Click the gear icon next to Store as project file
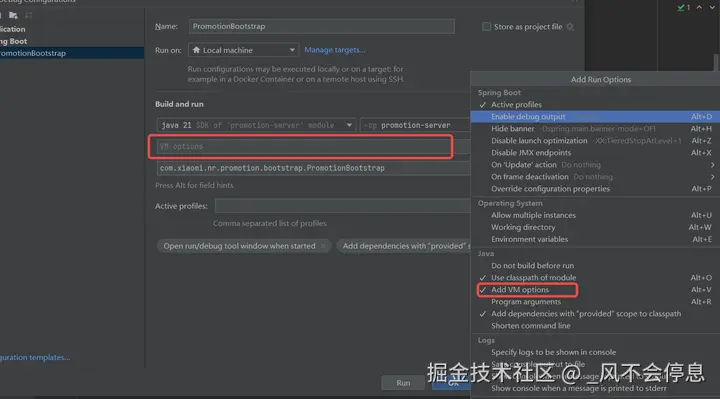Screen dimensions: 720x399 point(570,27)
